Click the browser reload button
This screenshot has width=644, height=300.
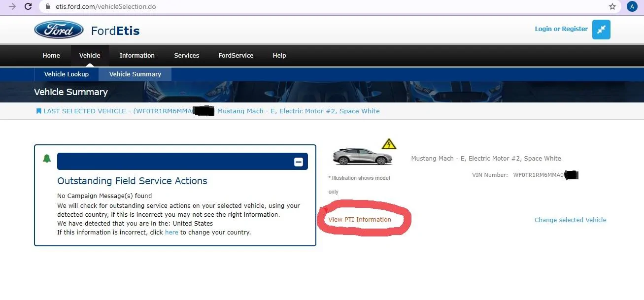pyautogui.click(x=28, y=6)
